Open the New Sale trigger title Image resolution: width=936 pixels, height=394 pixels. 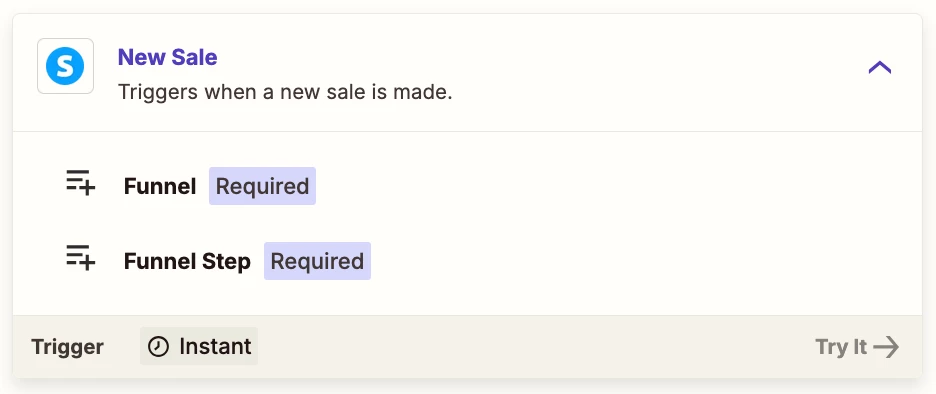[168, 57]
